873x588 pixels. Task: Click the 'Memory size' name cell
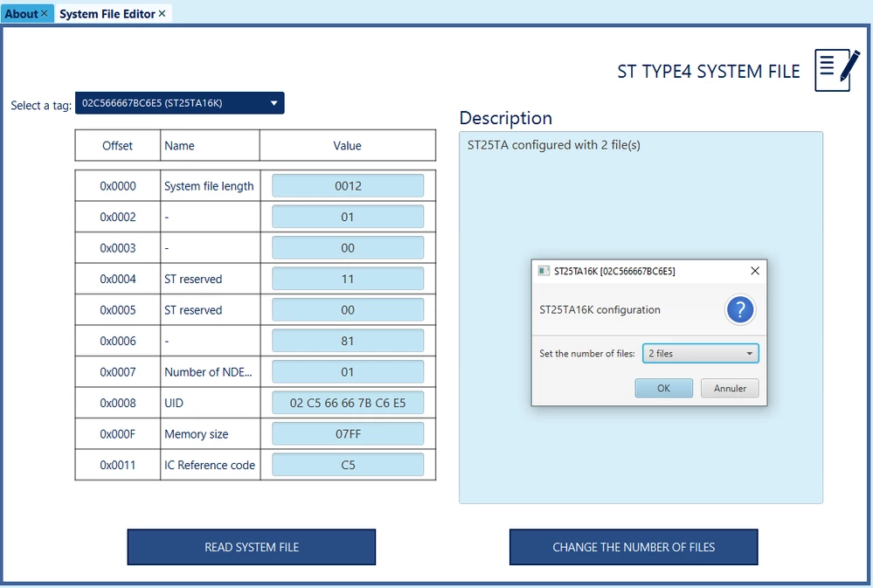tap(210, 433)
